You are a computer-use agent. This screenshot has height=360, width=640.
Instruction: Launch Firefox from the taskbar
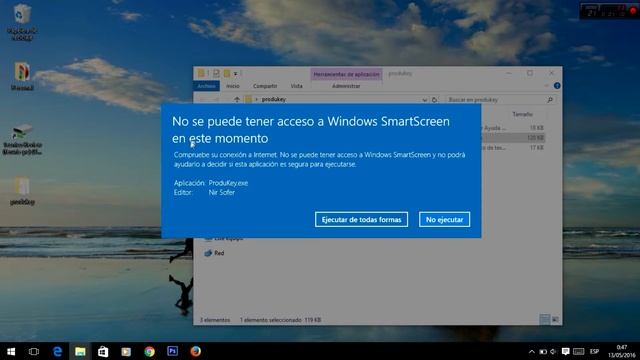click(x=195, y=351)
